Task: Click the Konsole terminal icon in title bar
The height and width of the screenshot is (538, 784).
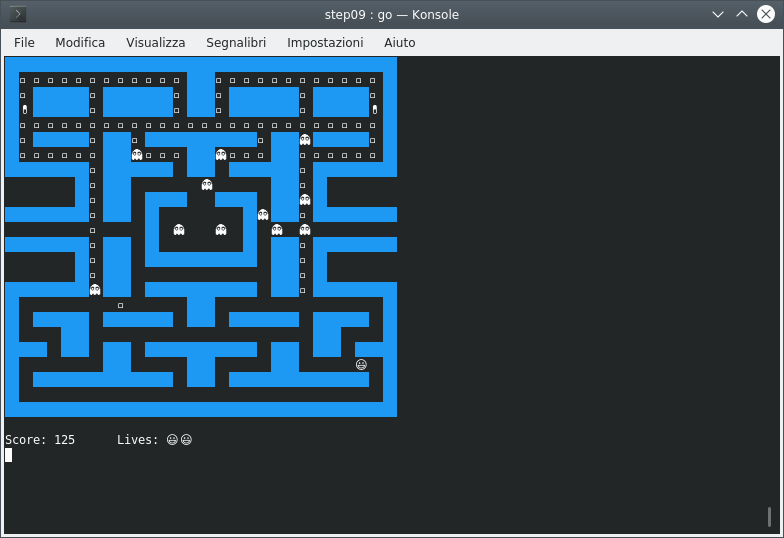Action: pos(18,14)
